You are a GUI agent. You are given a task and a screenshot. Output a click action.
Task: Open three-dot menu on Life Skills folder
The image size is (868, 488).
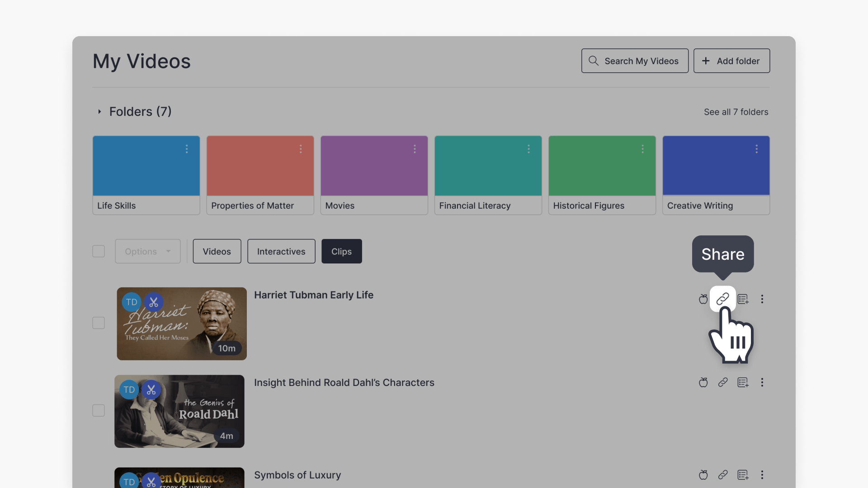pyautogui.click(x=186, y=149)
